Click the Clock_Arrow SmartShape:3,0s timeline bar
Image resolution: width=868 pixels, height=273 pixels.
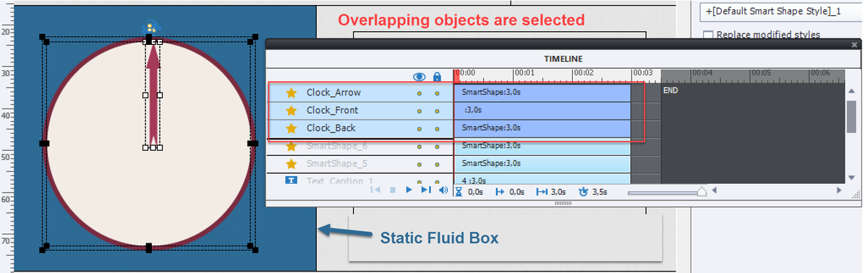[542, 93]
